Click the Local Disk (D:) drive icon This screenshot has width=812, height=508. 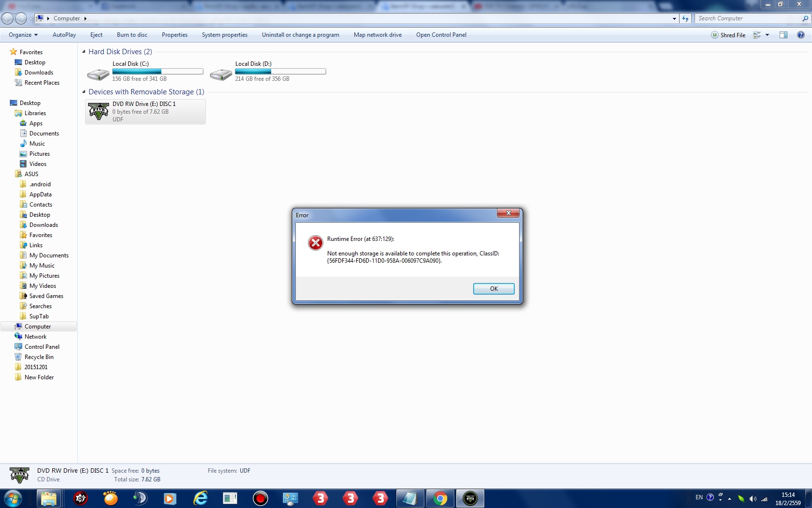221,74
